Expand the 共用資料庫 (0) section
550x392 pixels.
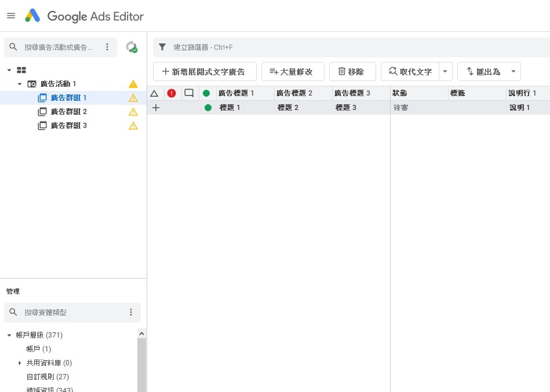click(20, 363)
